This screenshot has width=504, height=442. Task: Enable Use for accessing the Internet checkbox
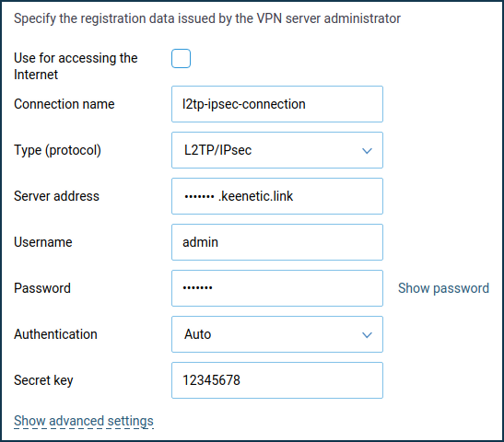click(x=181, y=58)
